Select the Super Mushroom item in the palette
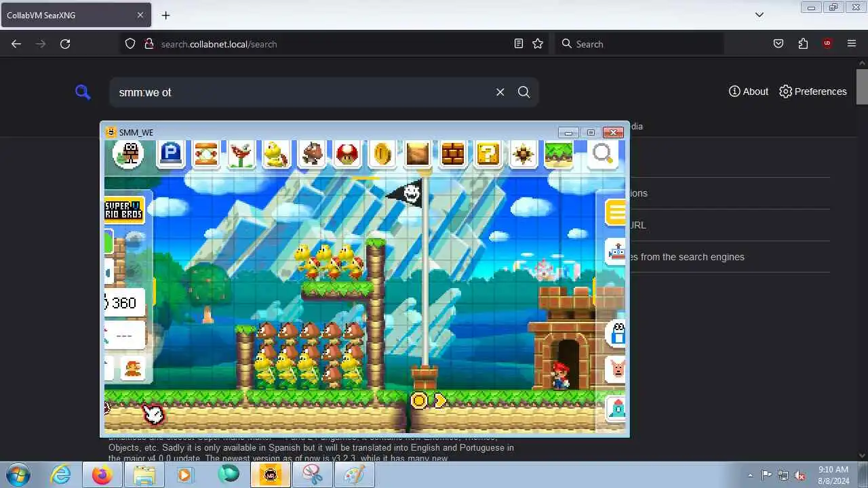Screen dimensions: 868x488 pos(347,154)
